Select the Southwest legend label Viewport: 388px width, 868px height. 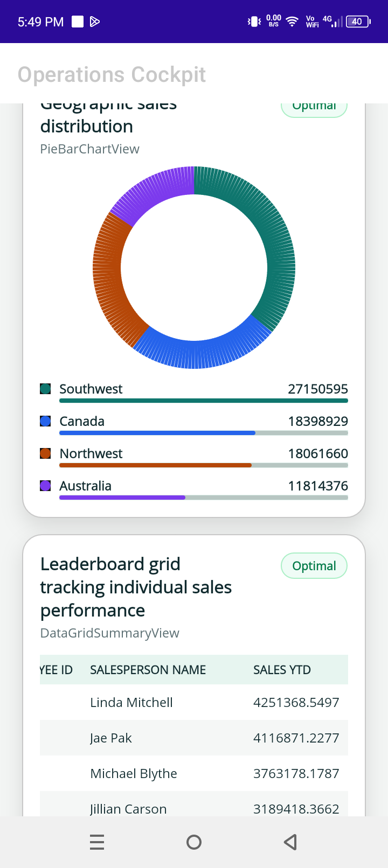(91, 389)
